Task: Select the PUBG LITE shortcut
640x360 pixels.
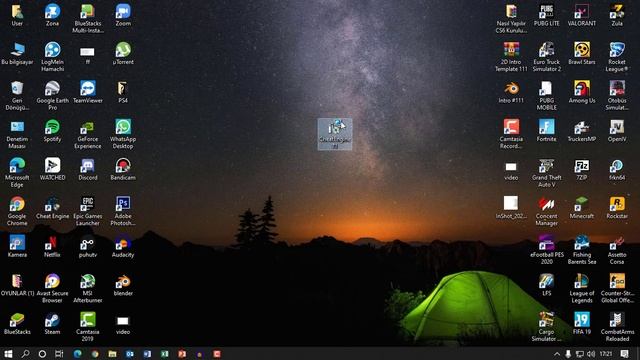Action: [x=547, y=15]
